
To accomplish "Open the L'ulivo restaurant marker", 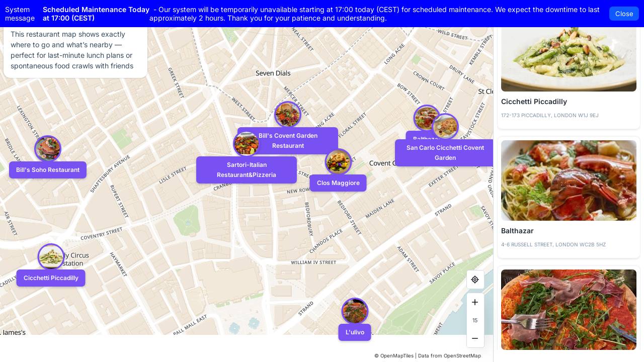I will [355, 311].
